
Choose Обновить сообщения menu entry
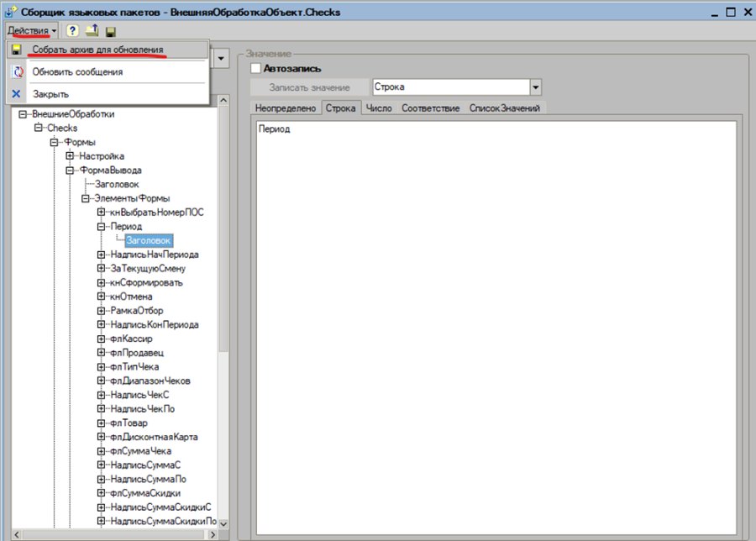tap(77, 72)
